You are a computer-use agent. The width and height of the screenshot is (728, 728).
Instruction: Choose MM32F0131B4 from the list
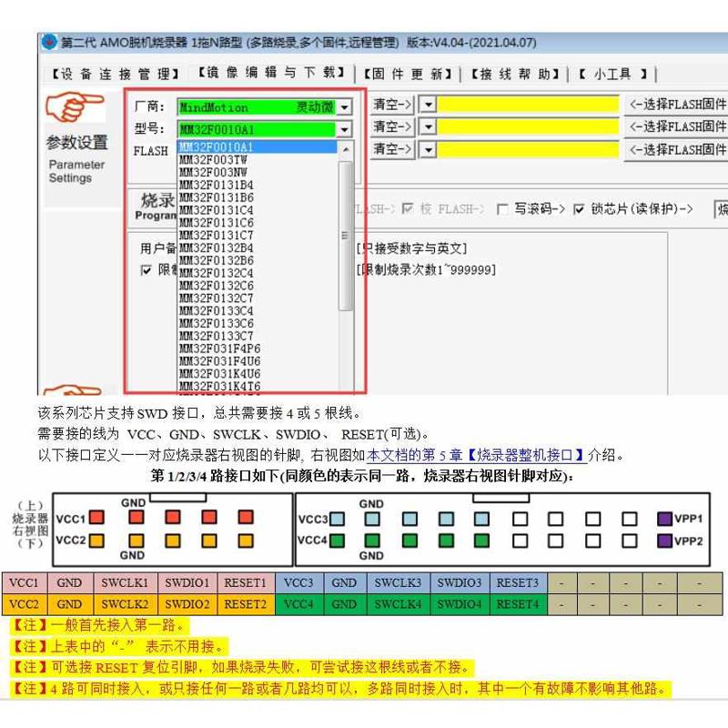tap(258, 185)
